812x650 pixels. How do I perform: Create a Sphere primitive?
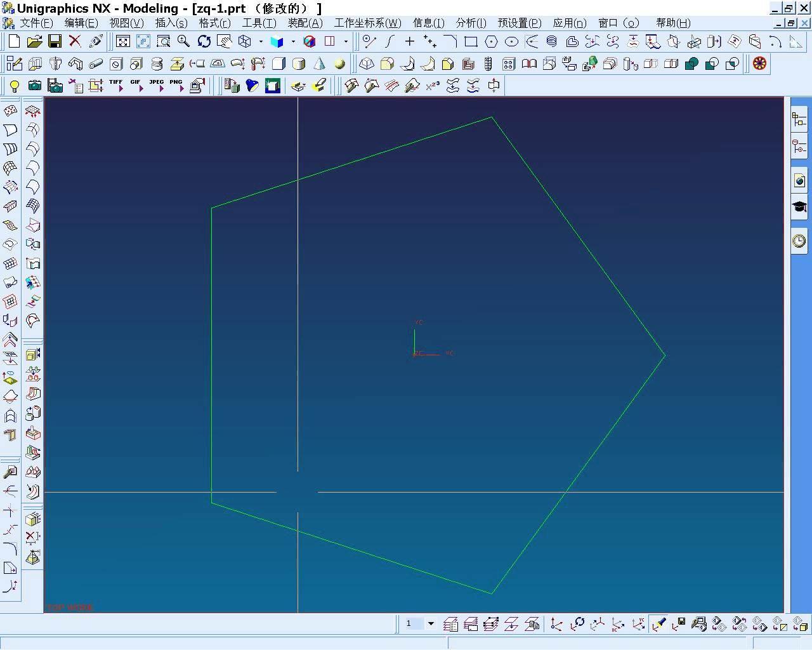click(x=339, y=63)
